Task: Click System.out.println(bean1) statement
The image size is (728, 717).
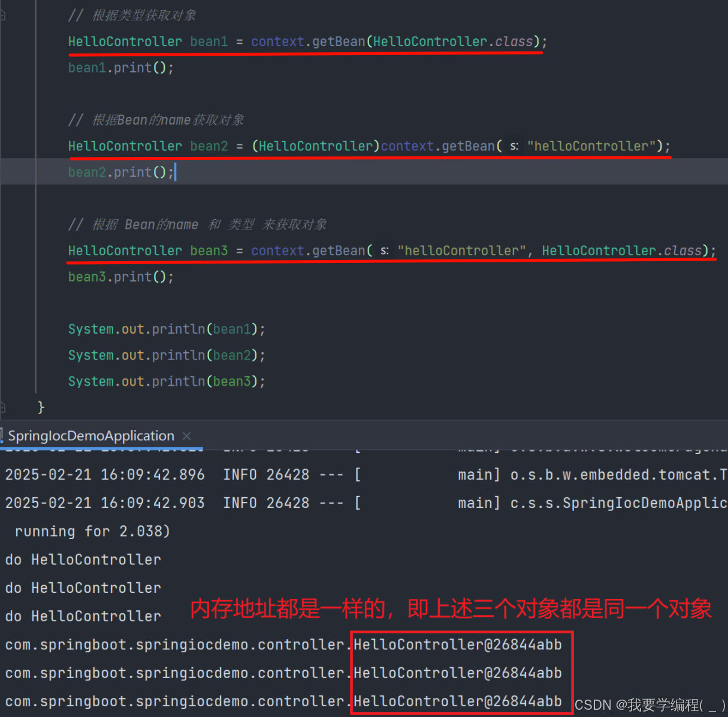Action: point(167,329)
